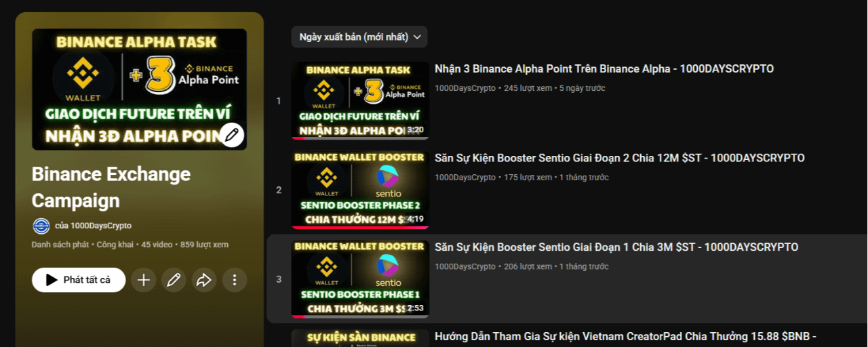868x347 pixels.
Task: Open the Ngày xuất bản (mới nhất) sort dropdown
Action: [x=359, y=37]
